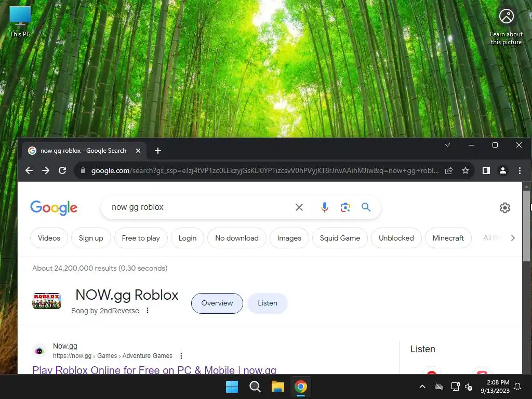Select the 'Free to play' chip
Screen dimensions: 532x399
141,238
